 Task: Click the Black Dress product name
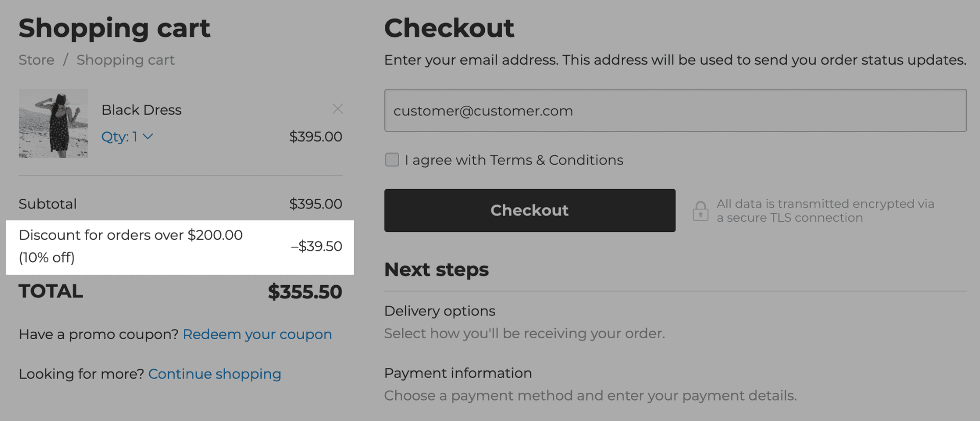pyautogui.click(x=141, y=110)
